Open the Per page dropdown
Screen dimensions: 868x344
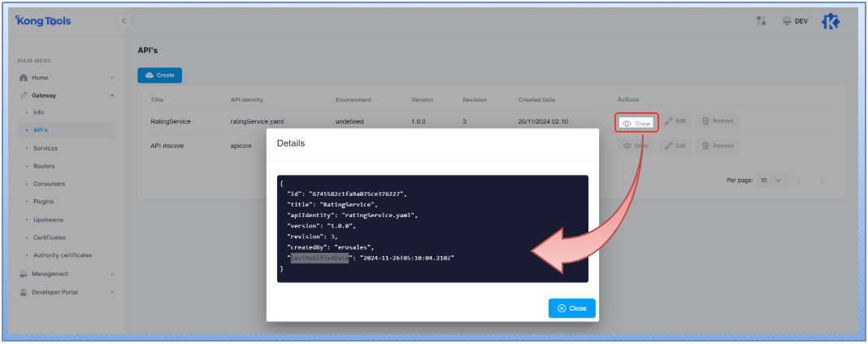click(771, 180)
